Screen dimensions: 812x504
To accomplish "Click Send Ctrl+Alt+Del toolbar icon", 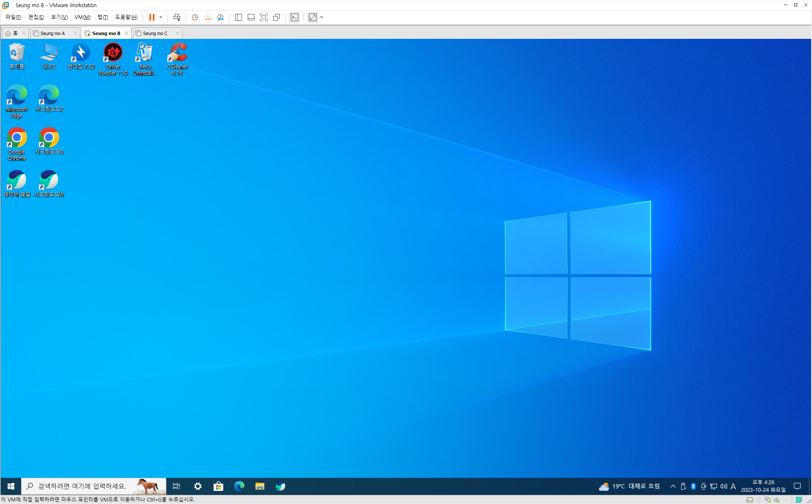I will [x=177, y=17].
